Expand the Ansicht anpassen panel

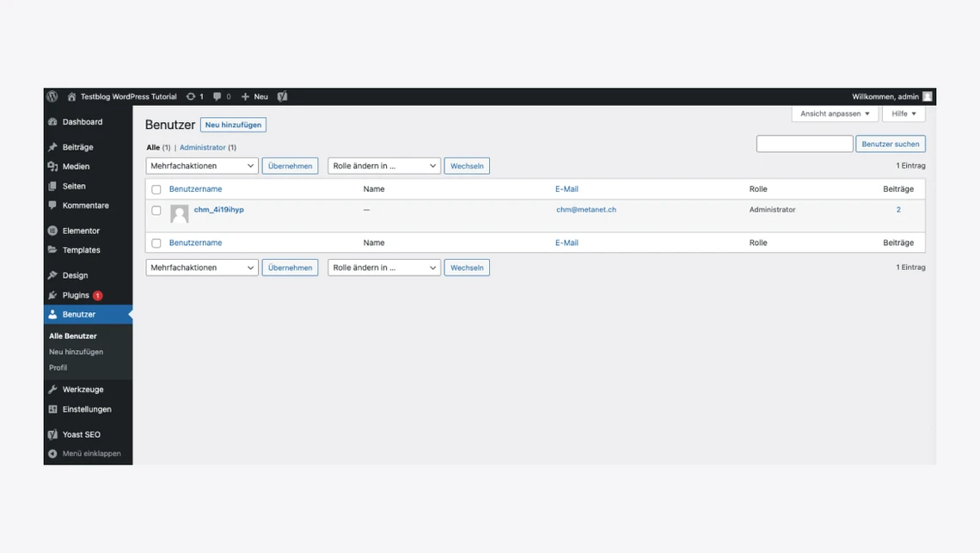[x=835, y=114]
